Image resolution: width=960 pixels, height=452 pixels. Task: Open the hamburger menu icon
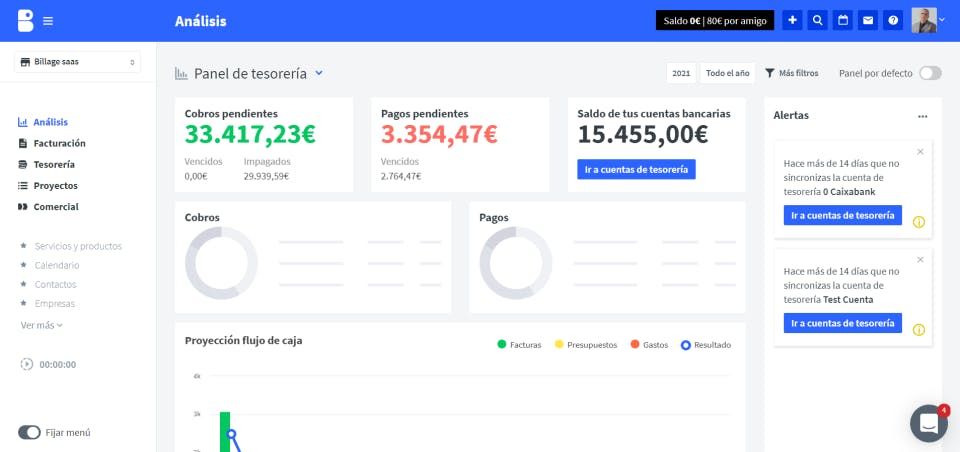point(48,21)
